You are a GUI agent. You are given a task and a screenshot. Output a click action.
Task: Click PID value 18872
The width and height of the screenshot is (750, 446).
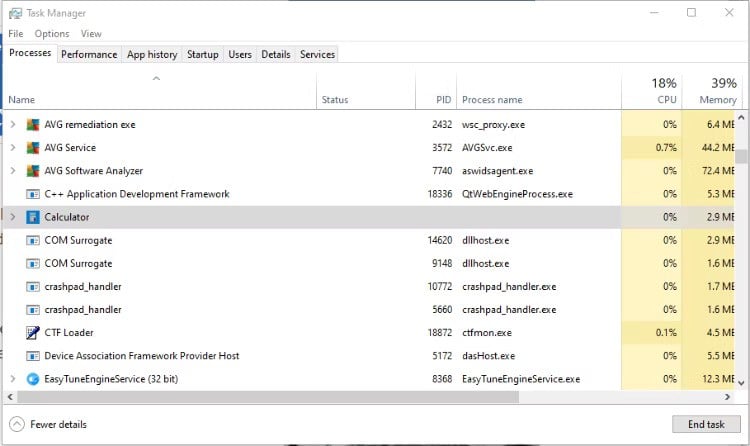[x=440, y=333]
